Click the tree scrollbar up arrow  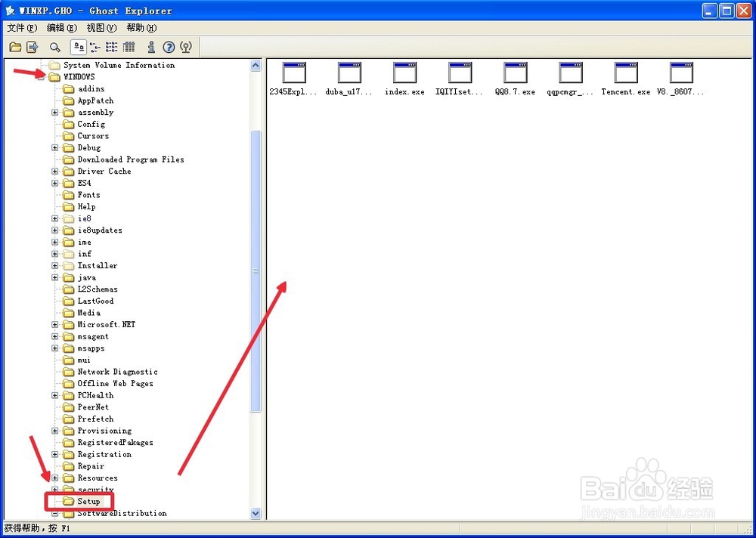(x=256, y=66)
